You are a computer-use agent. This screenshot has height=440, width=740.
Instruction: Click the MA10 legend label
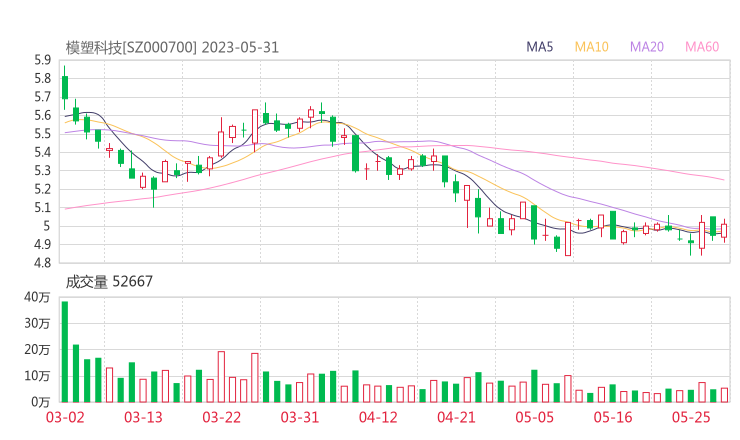pos(591,47)
